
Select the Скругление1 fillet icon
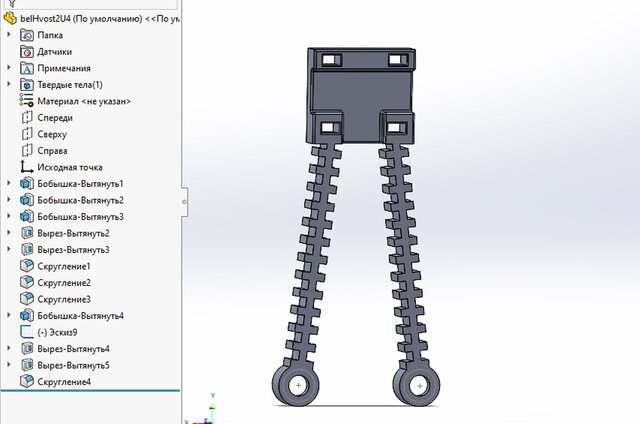point(27,267)
